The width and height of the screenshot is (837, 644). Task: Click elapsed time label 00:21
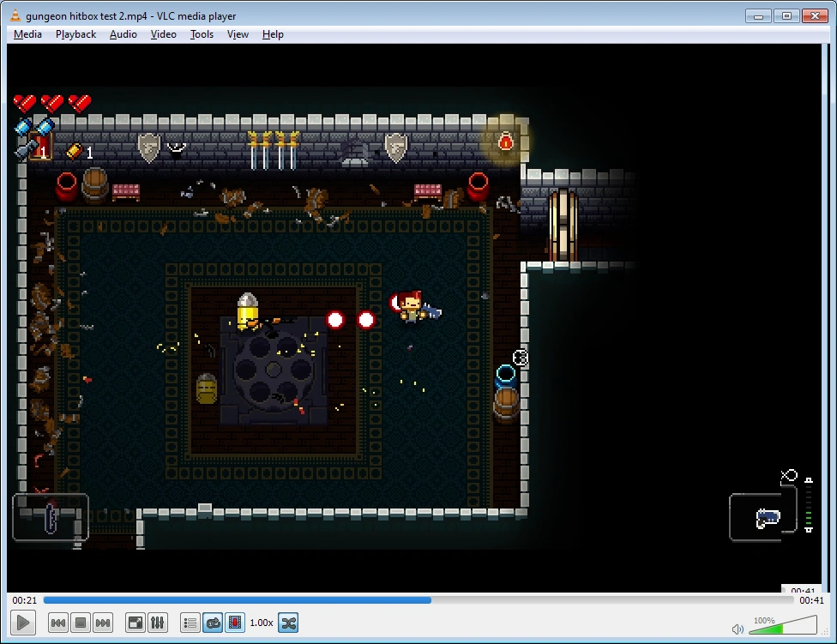tap(25, 600)
